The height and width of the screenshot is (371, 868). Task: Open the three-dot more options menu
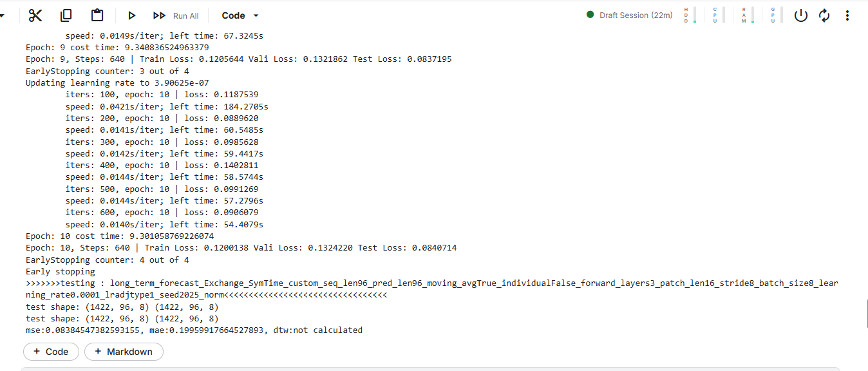(847, 15)
